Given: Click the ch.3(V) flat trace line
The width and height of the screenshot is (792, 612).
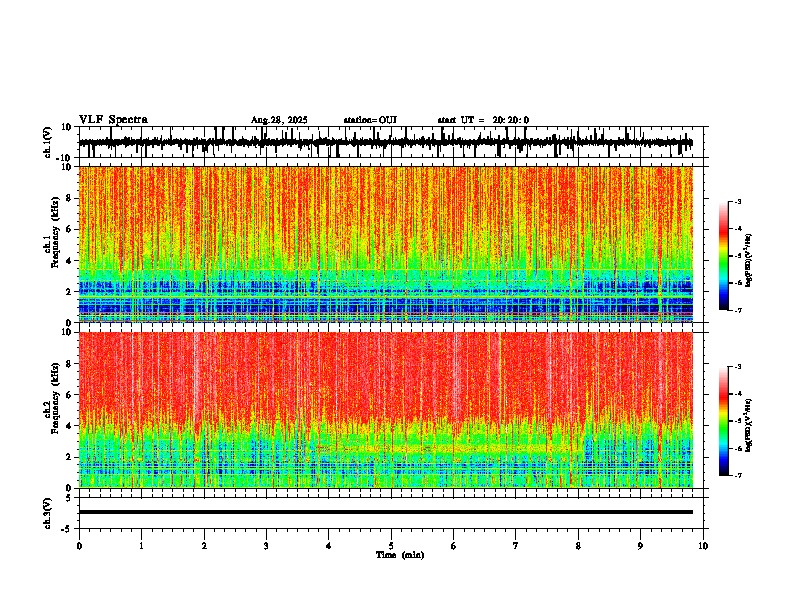Looking at the screenshot, I should click(x=386, y=512).
